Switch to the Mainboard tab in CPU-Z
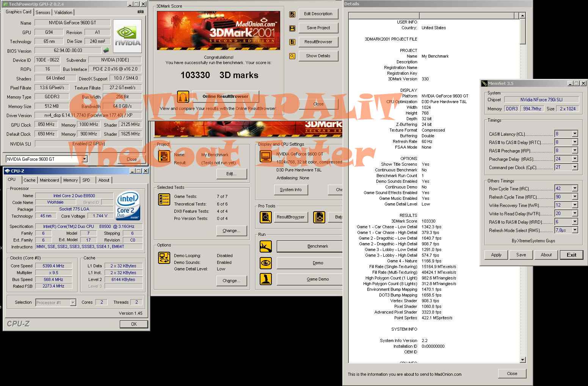This screenshot has height=386, width=588. (49, 180)
